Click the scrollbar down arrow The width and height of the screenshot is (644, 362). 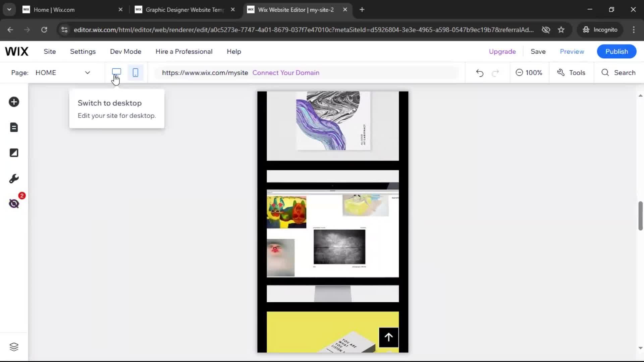[640, 348]
